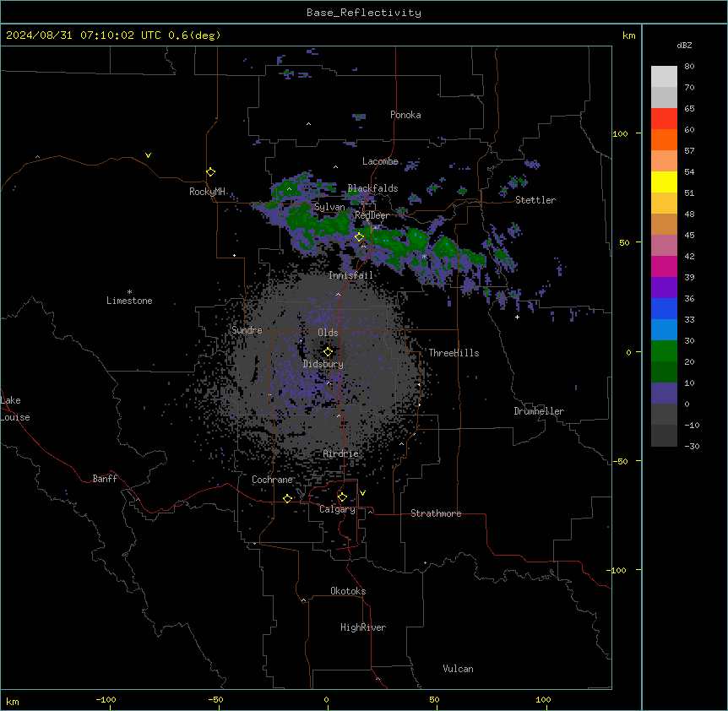
Task: Select the red 65-60 dBZ legend swatch
Action: pyautogui.click(x=664, y=119)
